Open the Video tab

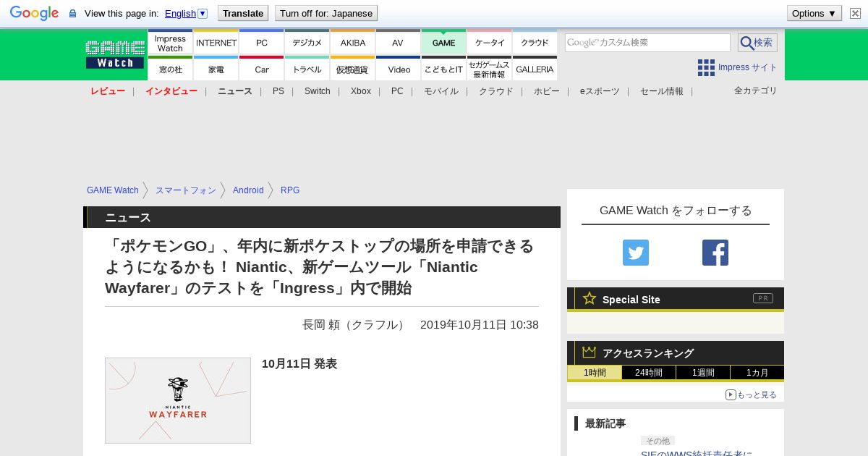click(399, 68)
